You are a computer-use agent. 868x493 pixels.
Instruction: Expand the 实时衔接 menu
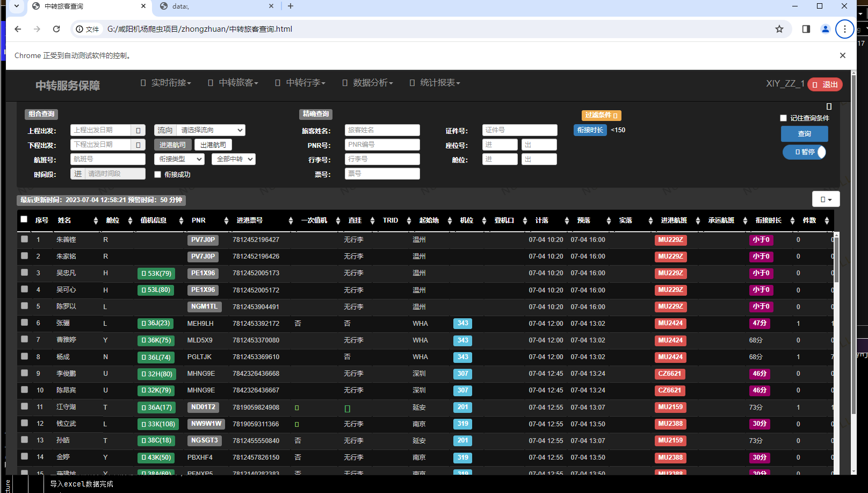point(166,83)
